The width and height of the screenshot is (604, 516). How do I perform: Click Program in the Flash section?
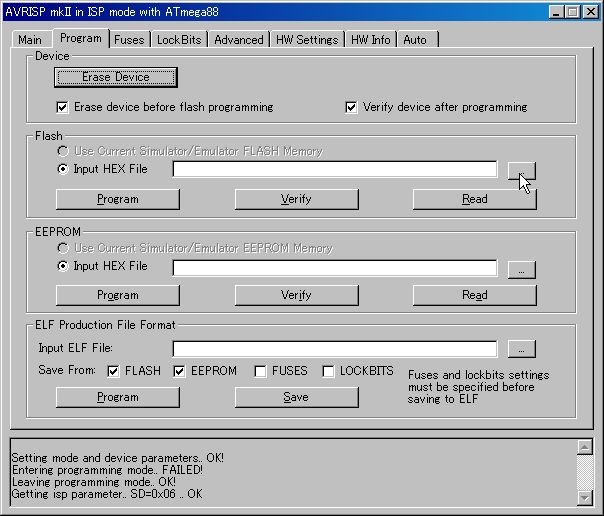click(118, 199)
